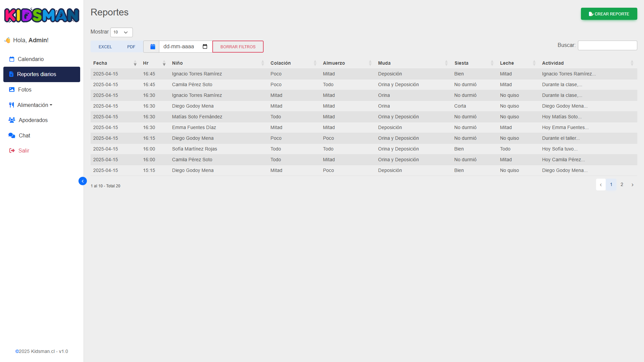Click the Borrar Filtros button

pos(238,47)
